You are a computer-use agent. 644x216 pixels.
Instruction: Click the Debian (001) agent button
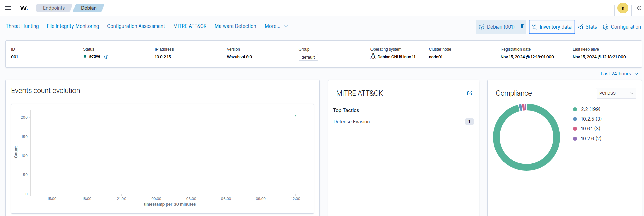501,27
